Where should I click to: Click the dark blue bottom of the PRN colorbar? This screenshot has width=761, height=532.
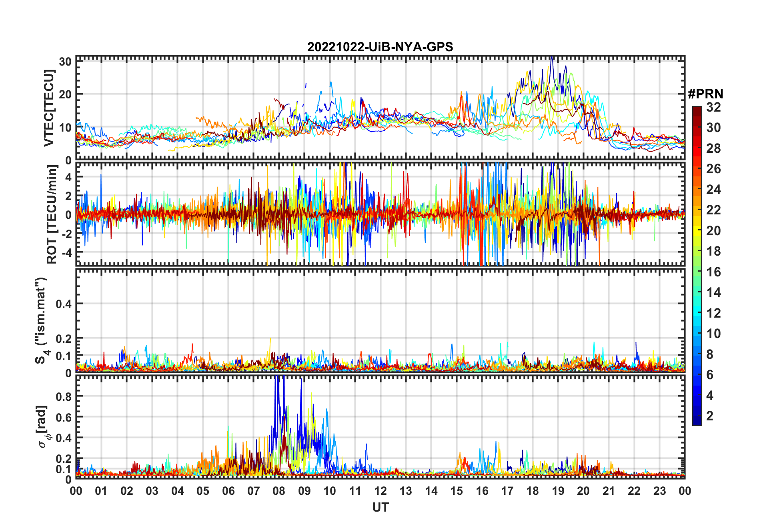pyautogui.click(x=697, y=422)
